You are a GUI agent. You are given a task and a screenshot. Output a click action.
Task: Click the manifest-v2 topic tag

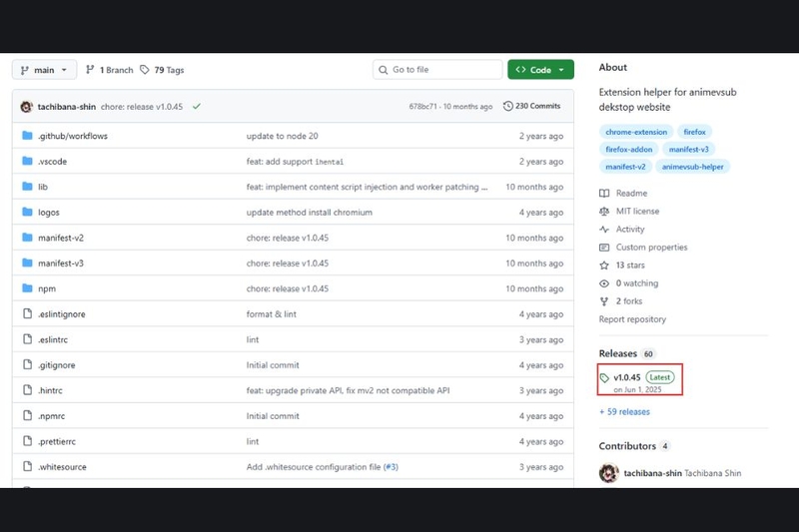[x=626, y=167]
